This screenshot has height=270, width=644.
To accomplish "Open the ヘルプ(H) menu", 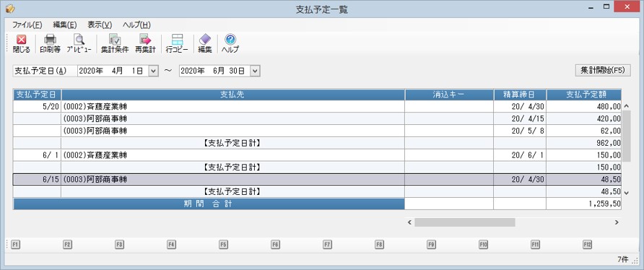I will point(136,25).
